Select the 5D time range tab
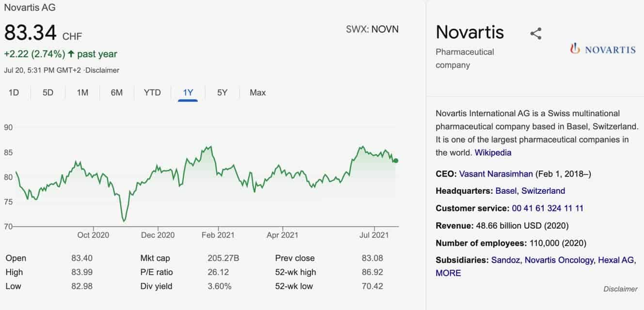Viewport: 644px width, 310px height. click(48, 93)
